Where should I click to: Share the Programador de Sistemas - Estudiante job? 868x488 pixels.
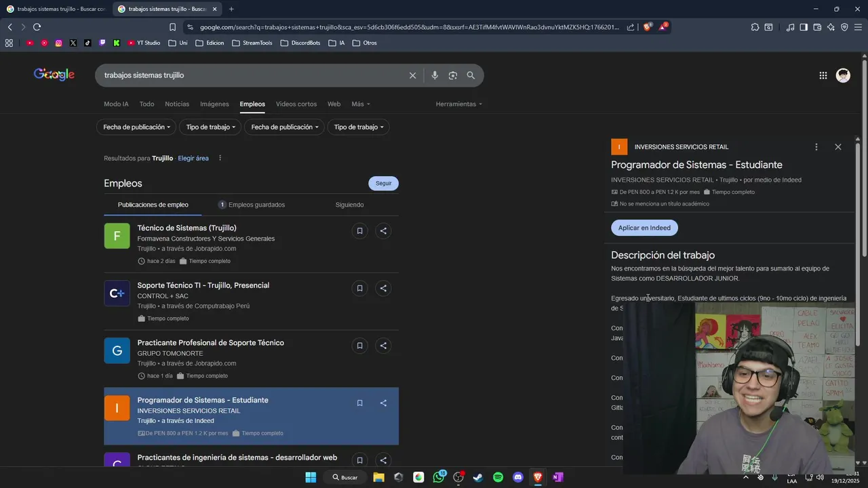coord(383,403)
